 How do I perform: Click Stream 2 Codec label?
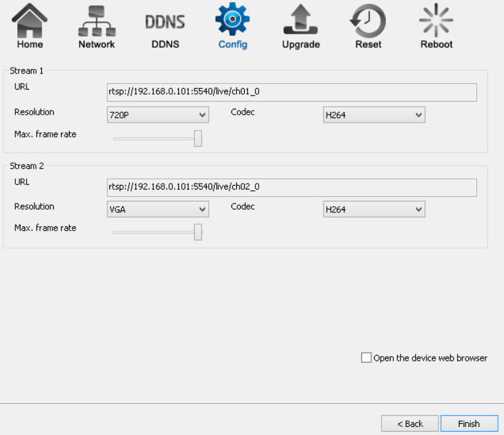[243, 206]
